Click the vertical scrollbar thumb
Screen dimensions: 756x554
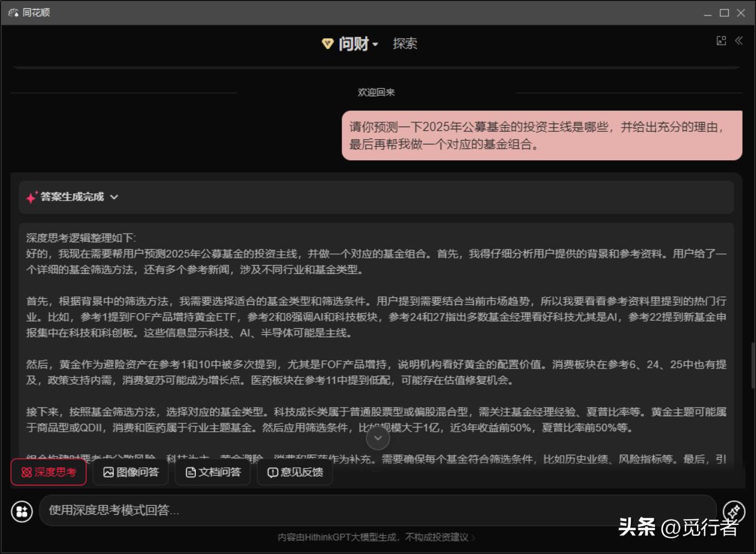(752, 365)
